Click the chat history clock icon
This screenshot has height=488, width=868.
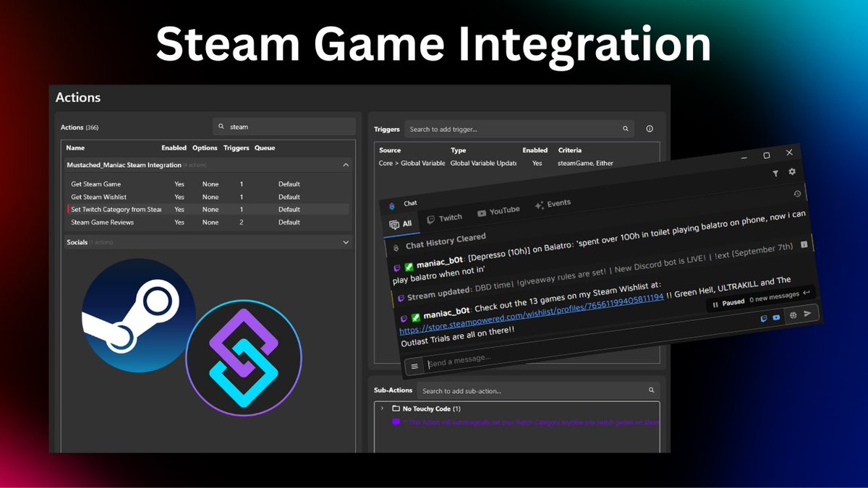point(797,194)
